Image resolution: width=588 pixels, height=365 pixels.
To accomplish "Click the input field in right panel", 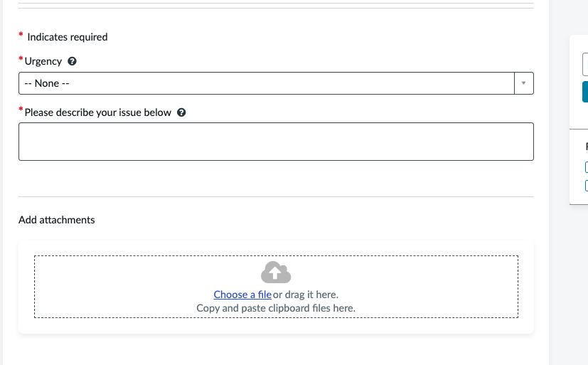I will click(x=585, y=65).
